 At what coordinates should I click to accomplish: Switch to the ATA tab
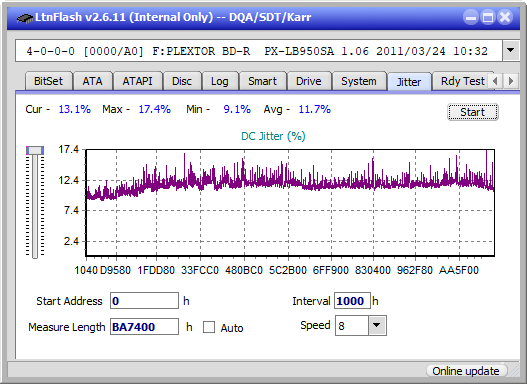click(x=92, y=81)
